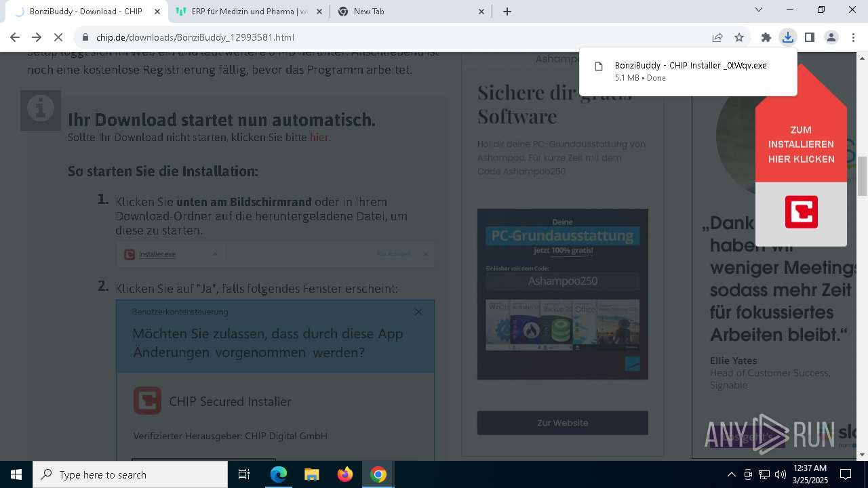Click the downloaded file icon in popup
The image size is (868, 488).
click(599, 66)
